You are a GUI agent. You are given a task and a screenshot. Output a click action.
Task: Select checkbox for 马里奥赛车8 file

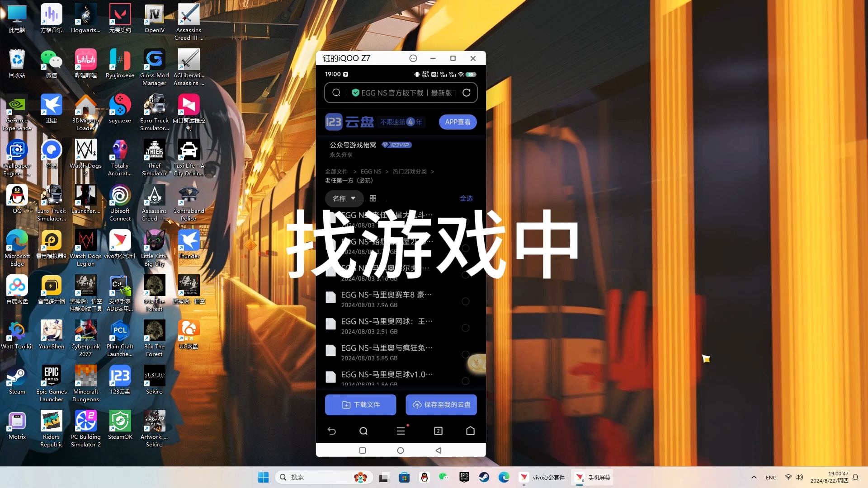coord(465,301)
